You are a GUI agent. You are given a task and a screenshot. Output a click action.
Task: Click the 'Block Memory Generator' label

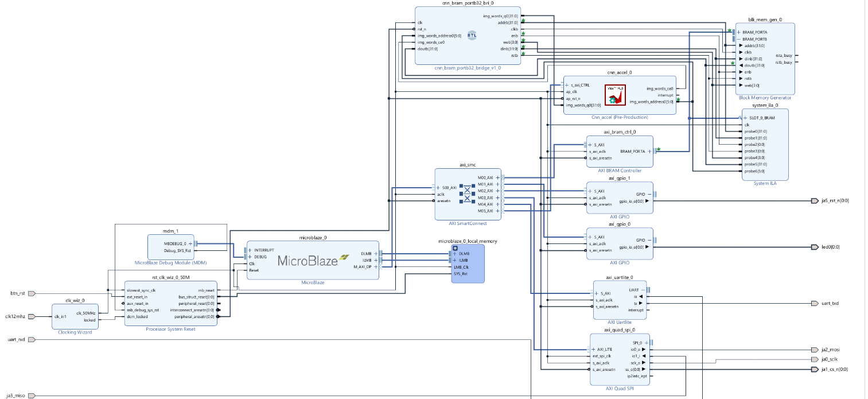point(765,98)
